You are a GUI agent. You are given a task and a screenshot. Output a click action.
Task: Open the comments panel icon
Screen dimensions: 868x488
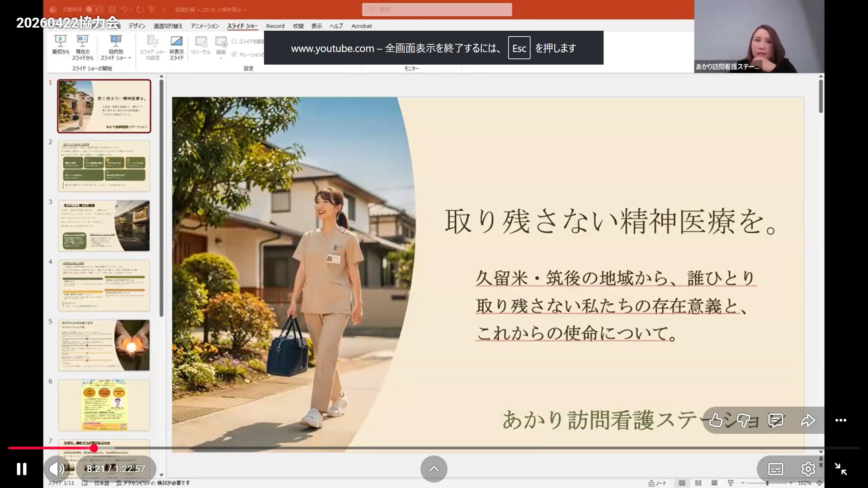pyautogui.click(x=776, y=420)
